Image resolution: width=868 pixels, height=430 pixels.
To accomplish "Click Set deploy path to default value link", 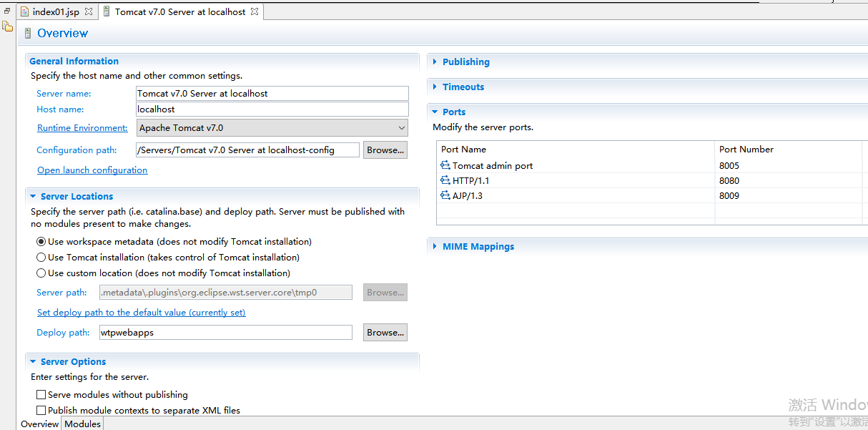I will click(142, 313).
